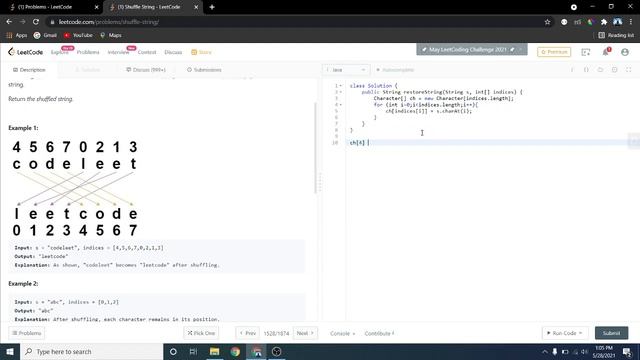
Task: Open the Maps bookmark
Action: click(111, 36)
